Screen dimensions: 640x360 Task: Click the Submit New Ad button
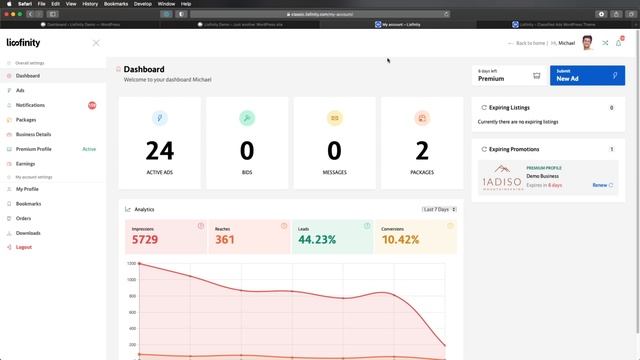point(587,76)
